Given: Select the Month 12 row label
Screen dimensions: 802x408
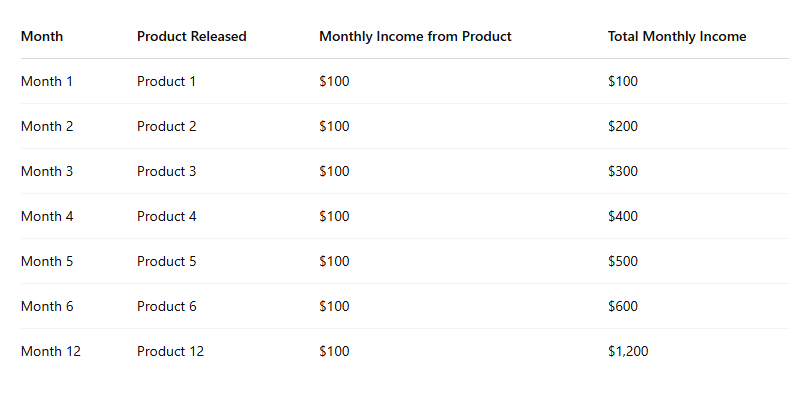Looking at the screenshot, I should (x=51, y=352).
